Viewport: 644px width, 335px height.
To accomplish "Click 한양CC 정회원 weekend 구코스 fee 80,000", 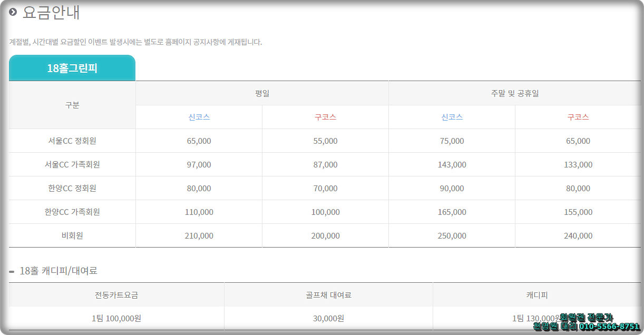I will [x=578, y=188].
